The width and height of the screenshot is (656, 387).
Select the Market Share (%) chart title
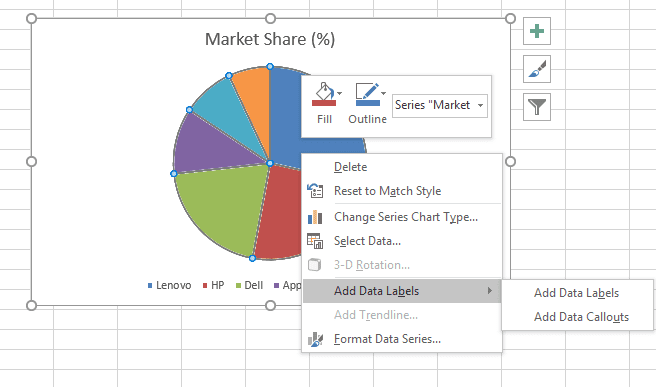[x=270, y=39]
